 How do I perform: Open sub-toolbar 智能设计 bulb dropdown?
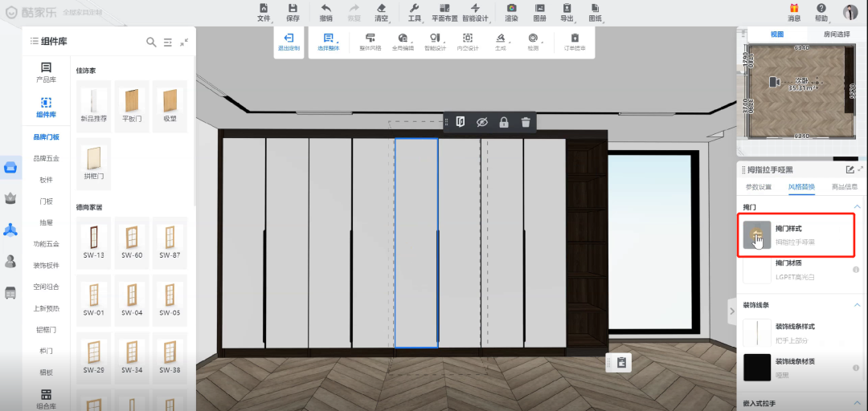tap(435, 42)
